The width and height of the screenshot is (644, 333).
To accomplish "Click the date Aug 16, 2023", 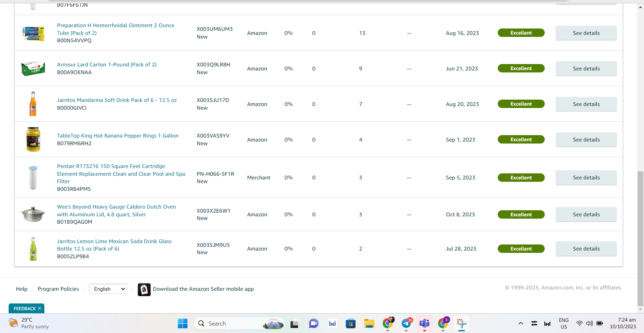I will [x=462, y=33].
